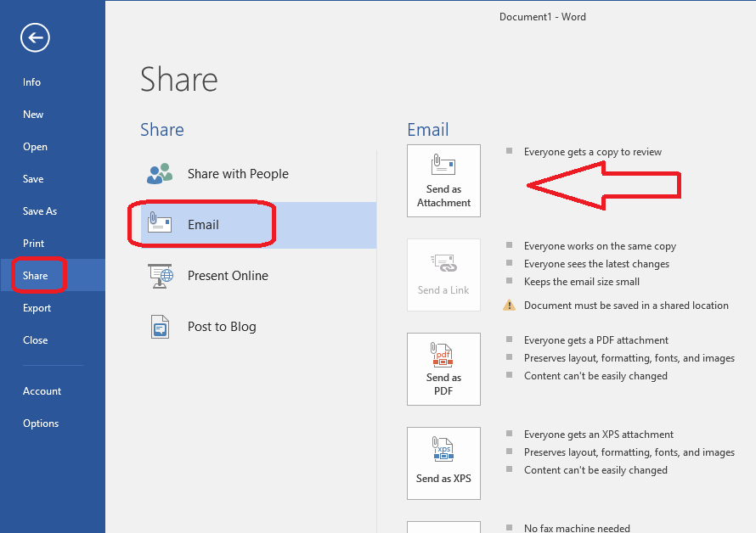Select the Share with People icon
Image resolution: width=756 pixels, height=533 pixels.
[160, 173]
